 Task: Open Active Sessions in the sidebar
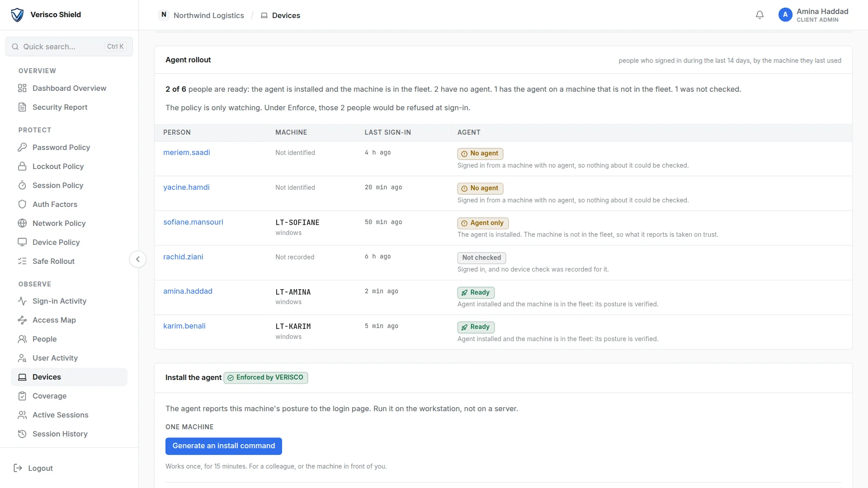pos(69,415)
